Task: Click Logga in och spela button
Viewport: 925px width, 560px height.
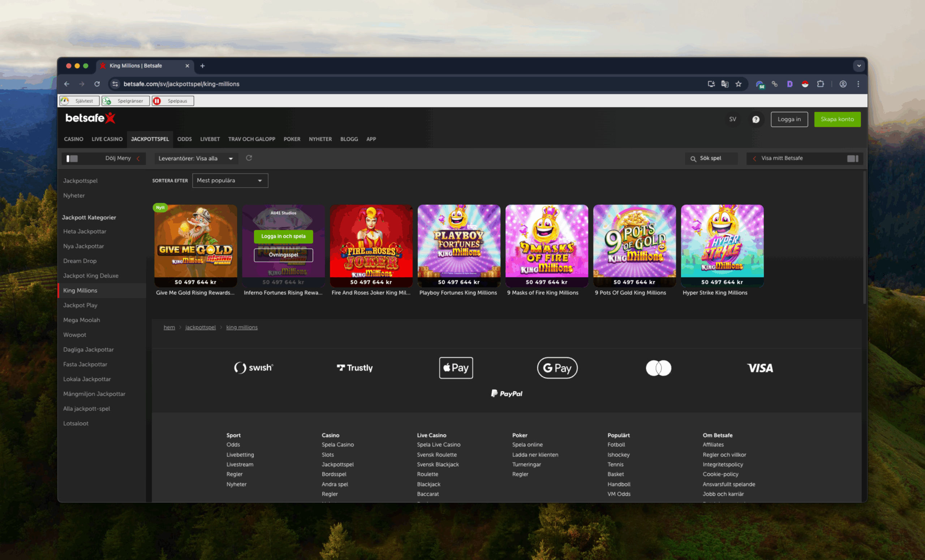Action: pyautogui.click(x=283, y=236)
